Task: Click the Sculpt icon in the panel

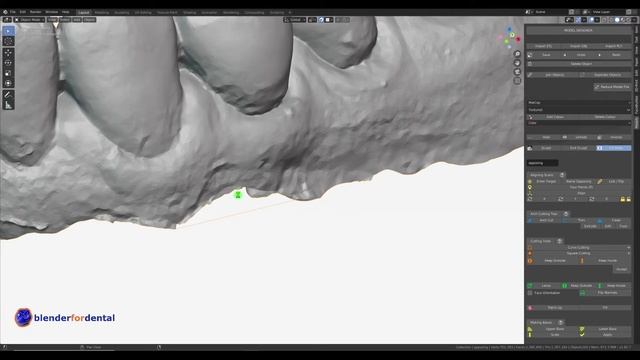Action: click(x=530, y=148)
